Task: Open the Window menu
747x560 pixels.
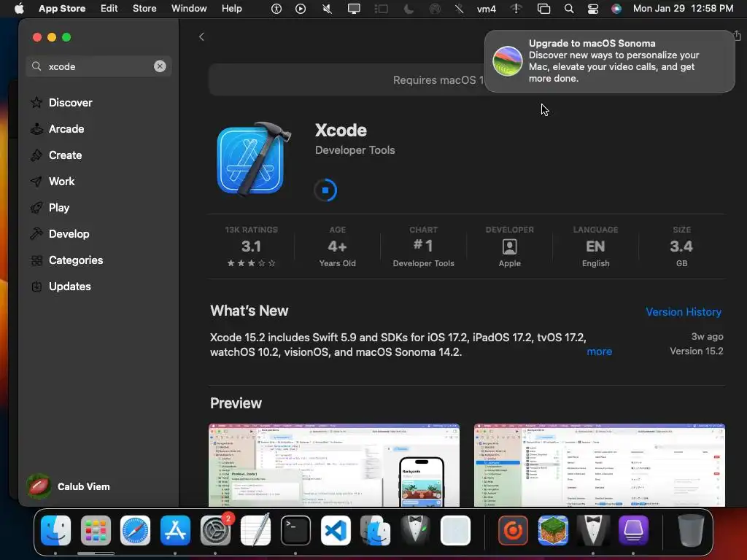Action: (x=189, y=9)
